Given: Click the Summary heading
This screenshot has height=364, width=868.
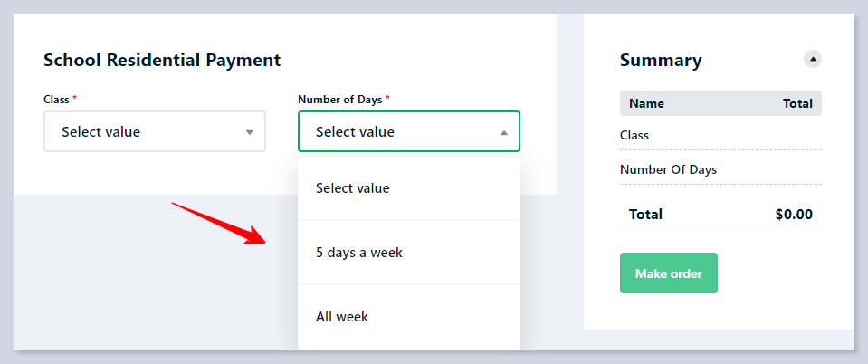Looking at the screenshot, I should pyautogui.click(x=661, y=61).
